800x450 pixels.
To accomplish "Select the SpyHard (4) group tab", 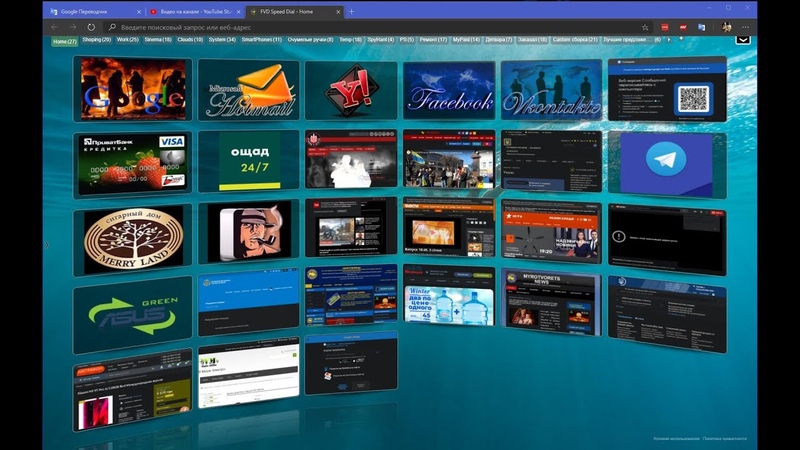I will click(381, 40).
